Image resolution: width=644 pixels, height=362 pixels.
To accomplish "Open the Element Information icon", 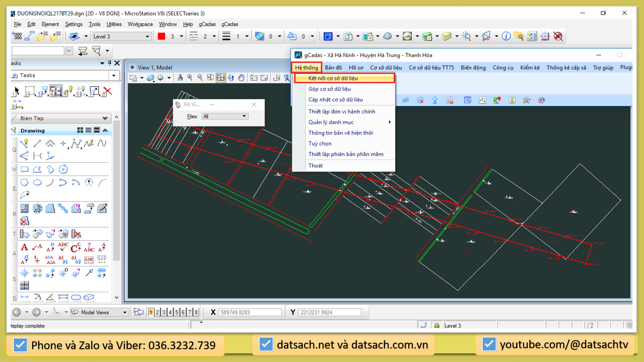I will [x=506, y=36].
